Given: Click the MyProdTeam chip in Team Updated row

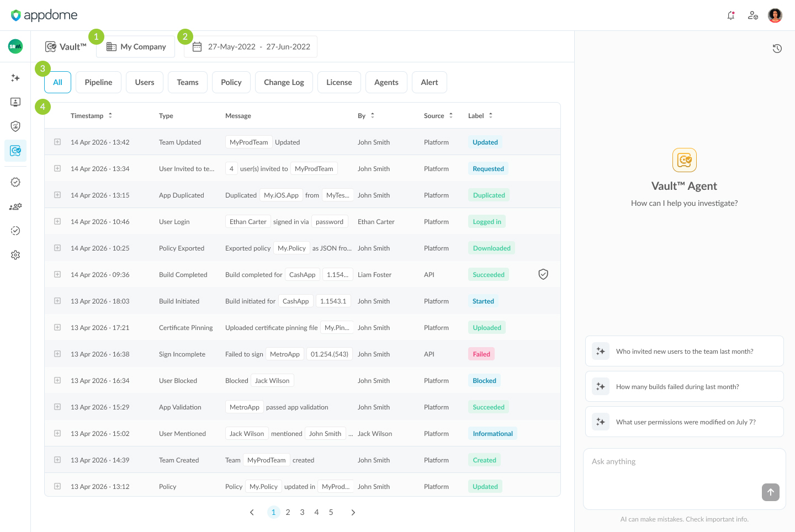Looking at the screenshot, I should pyautogui.click(x=249, y=142).
